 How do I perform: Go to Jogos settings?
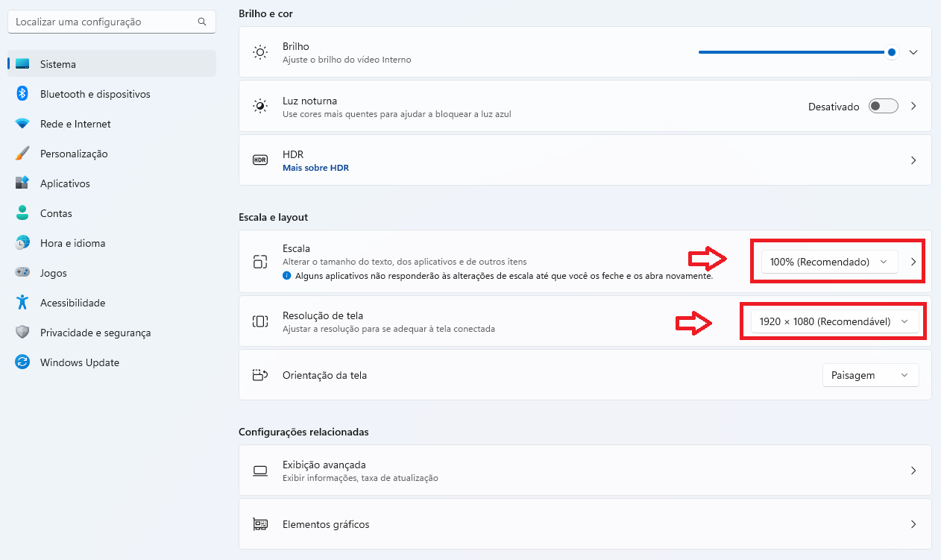(x=112, y=273)
